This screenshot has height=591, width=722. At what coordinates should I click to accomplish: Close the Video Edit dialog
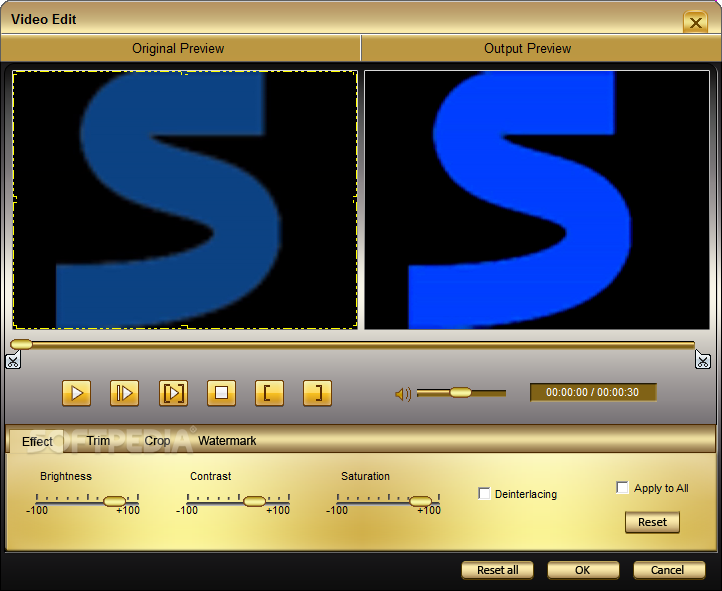pos(696,22)
